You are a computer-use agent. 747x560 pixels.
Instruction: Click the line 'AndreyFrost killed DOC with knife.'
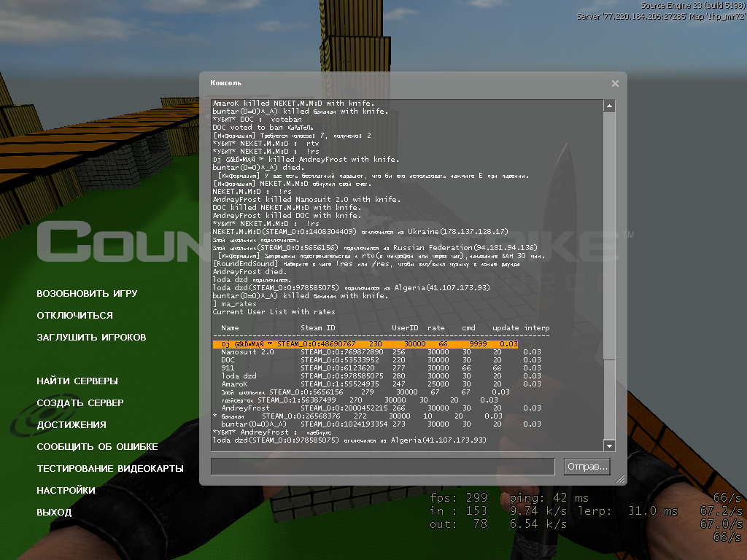coord(287,216)
